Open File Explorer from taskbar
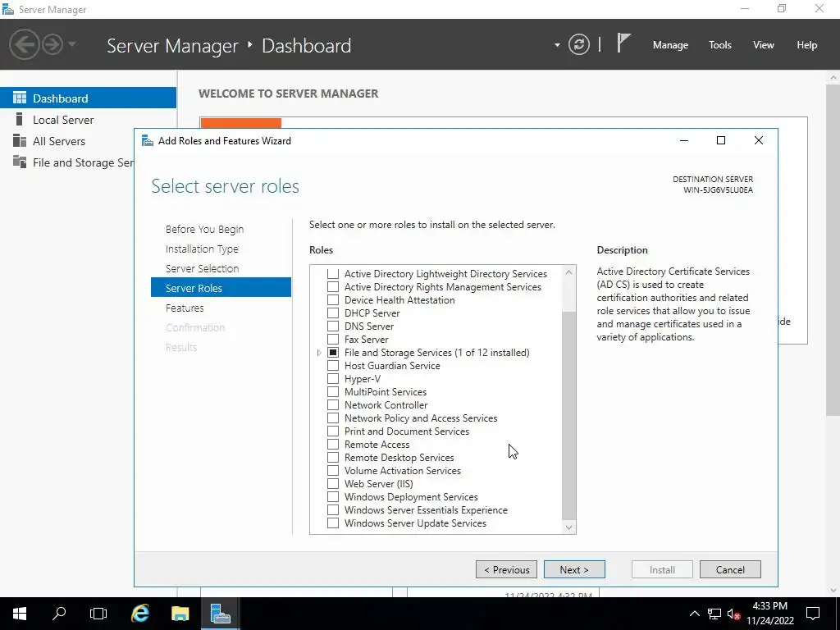840x630 pixels. pos(180,614)
